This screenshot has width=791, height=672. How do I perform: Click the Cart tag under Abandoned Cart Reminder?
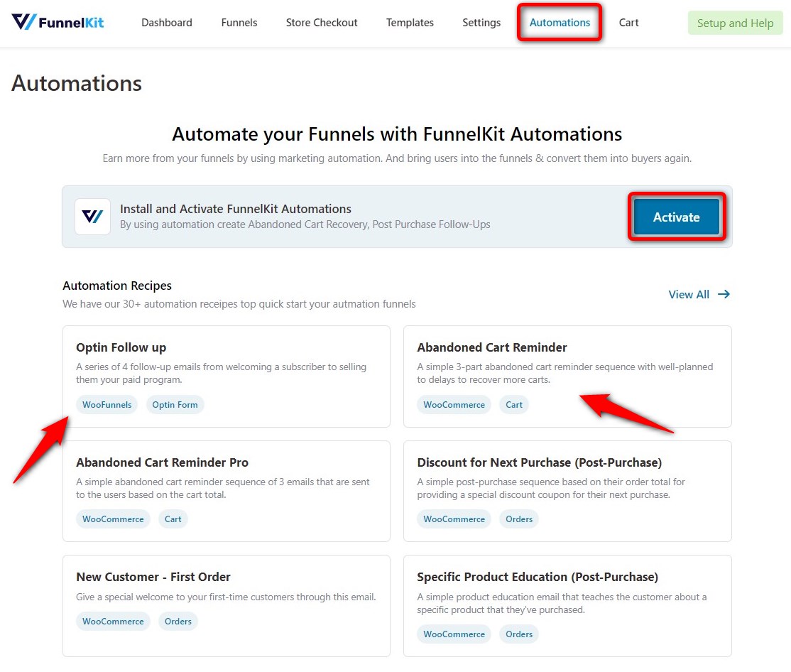pyautogui.click(x=514, y=404)
